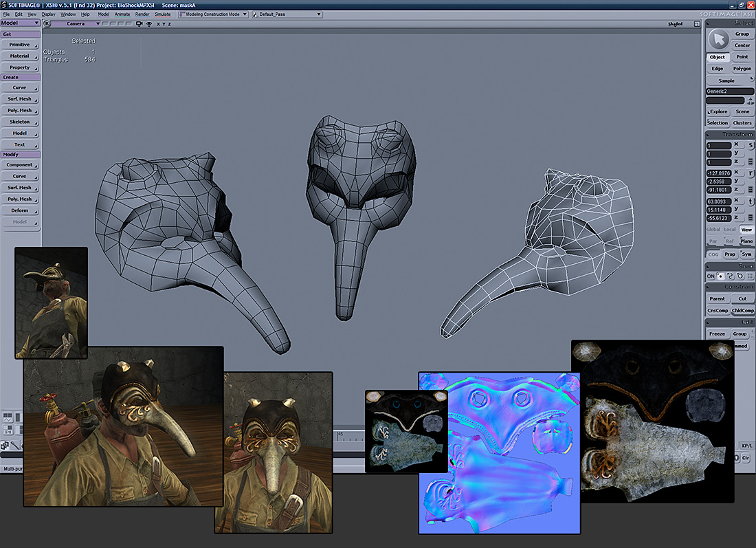756x548 pixels.
Task: Open the Shaded display mode menu
Action: [x=675, y=23]
